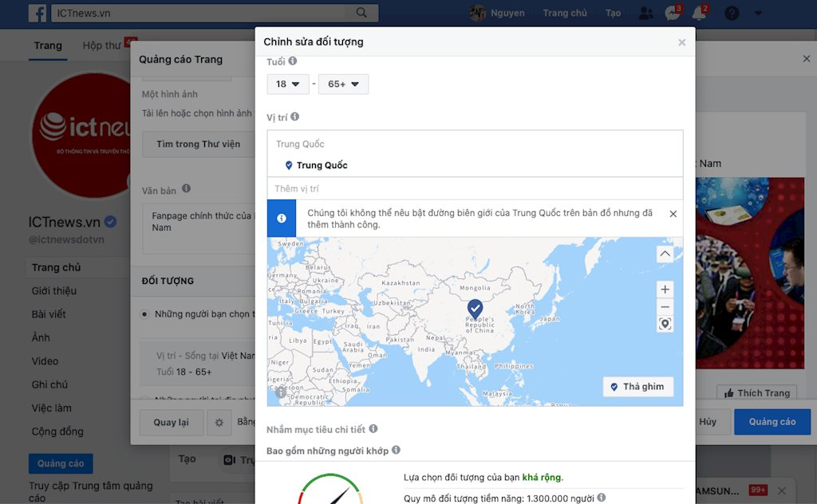Open the maximum age 65+ dropdown

click(x=343, y=84)
